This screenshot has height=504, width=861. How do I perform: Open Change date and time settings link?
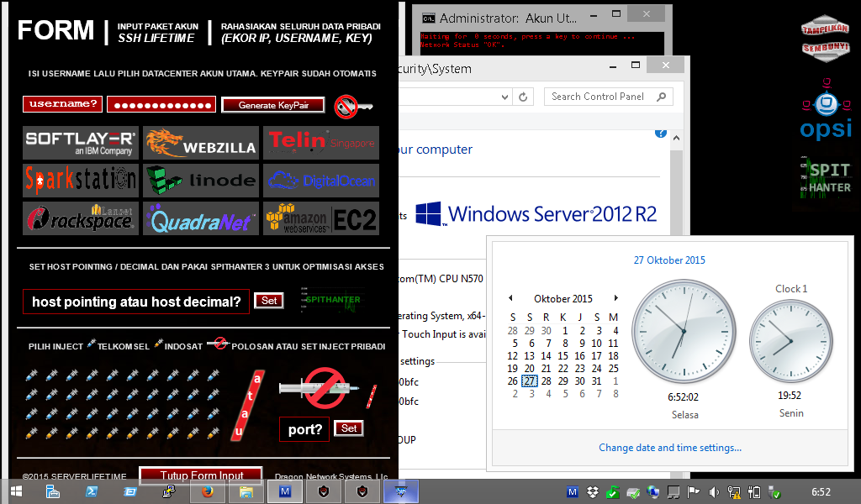click(669, 448)
